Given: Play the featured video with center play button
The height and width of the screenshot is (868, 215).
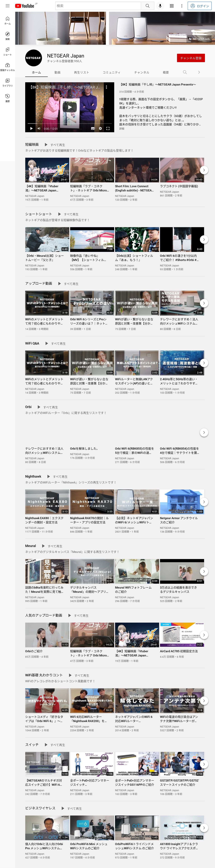Looking at the screenshot, I should [70, 107].
